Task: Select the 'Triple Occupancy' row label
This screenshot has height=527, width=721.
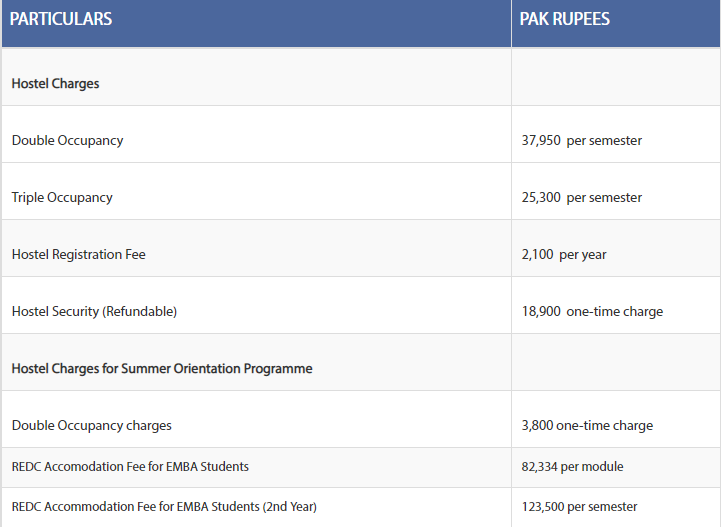Action: pos(62,198)
